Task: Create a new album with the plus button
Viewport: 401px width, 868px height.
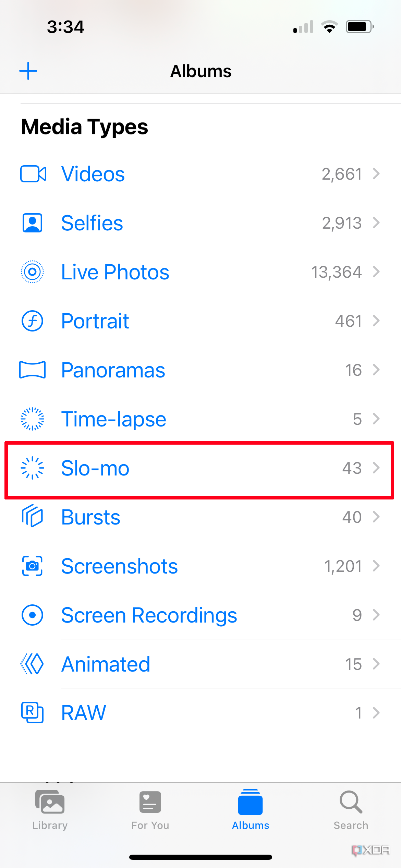Action: [x=28, y=71]
